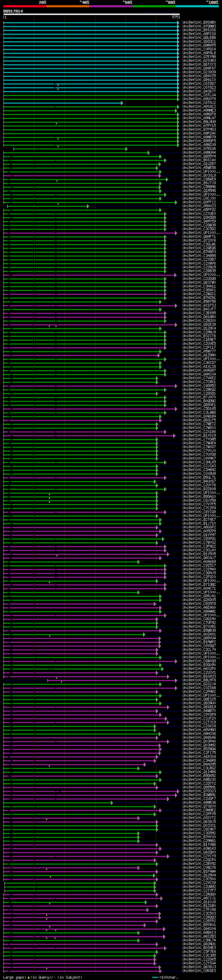
Task: Click the green bar of hit A7R1G6
Action: tap(70, 149)
